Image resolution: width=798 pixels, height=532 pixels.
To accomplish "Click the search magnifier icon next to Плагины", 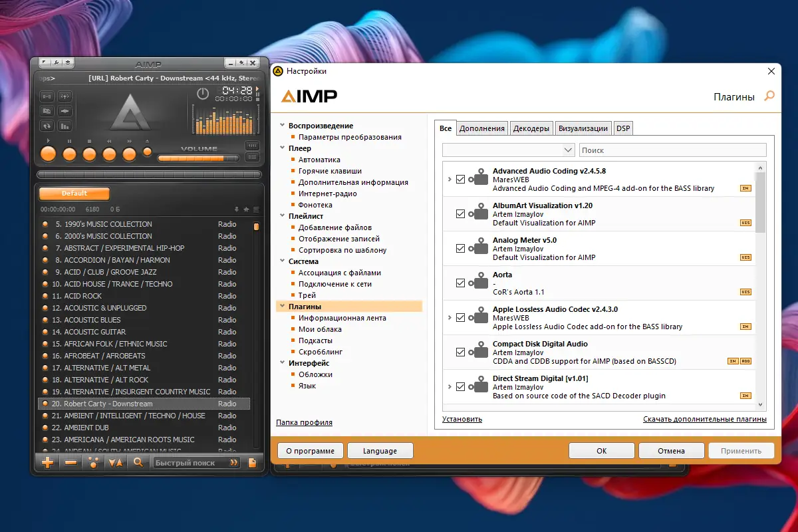I will [x=769, y=96].
